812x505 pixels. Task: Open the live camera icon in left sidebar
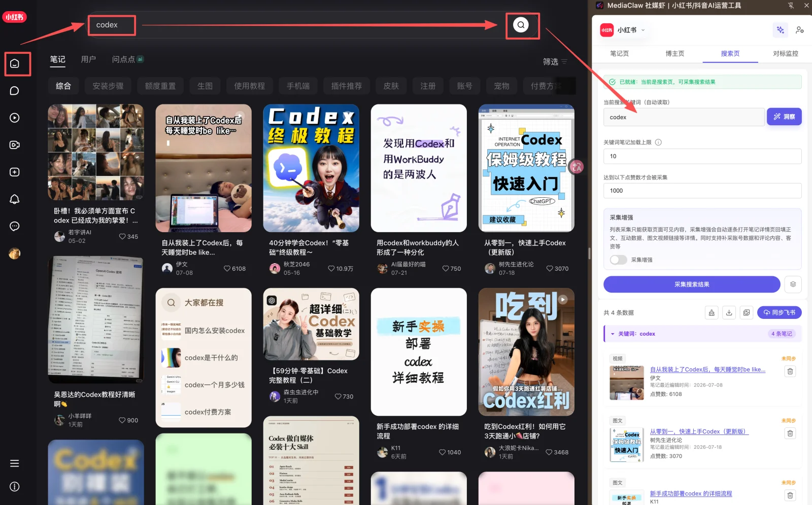(x=15, y=145)
